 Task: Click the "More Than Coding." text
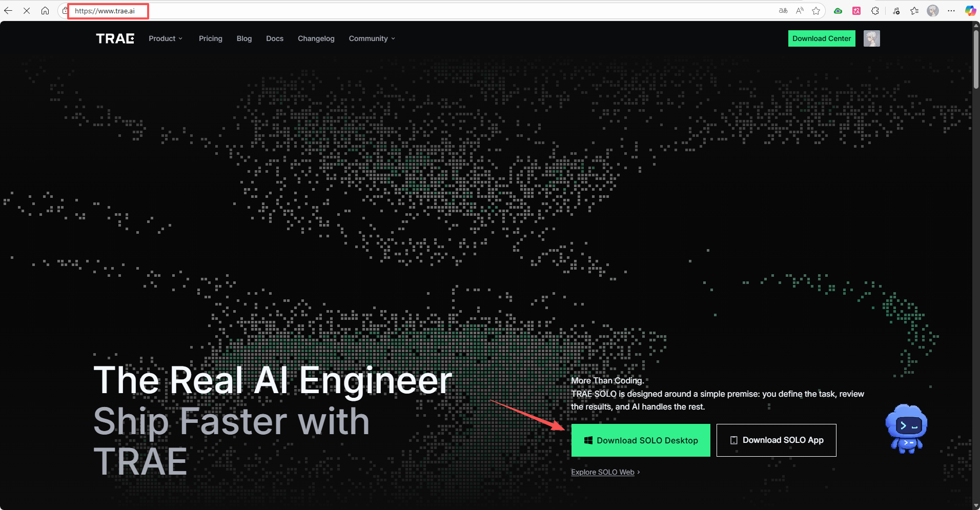607,380
